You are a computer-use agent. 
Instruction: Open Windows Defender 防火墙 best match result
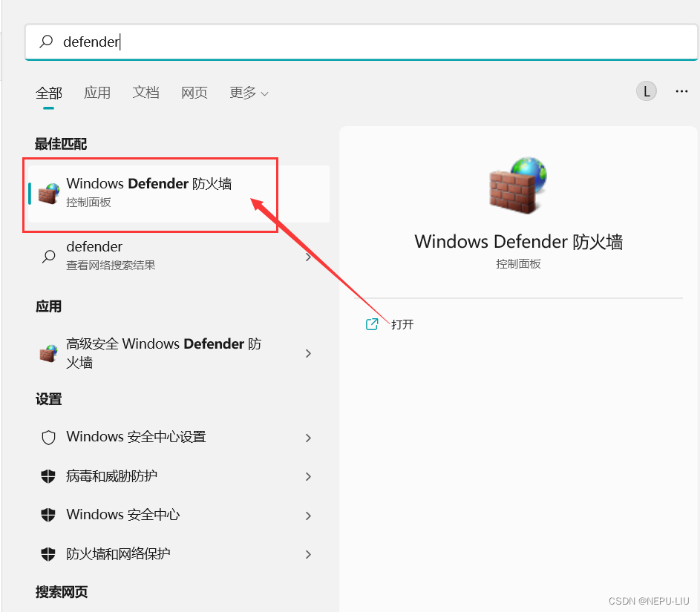pos(179,194)
